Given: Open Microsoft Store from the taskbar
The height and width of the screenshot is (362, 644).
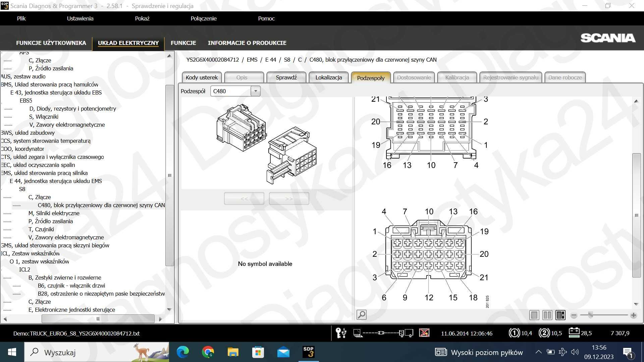Looking at the screenshot, I should (258, 352).
